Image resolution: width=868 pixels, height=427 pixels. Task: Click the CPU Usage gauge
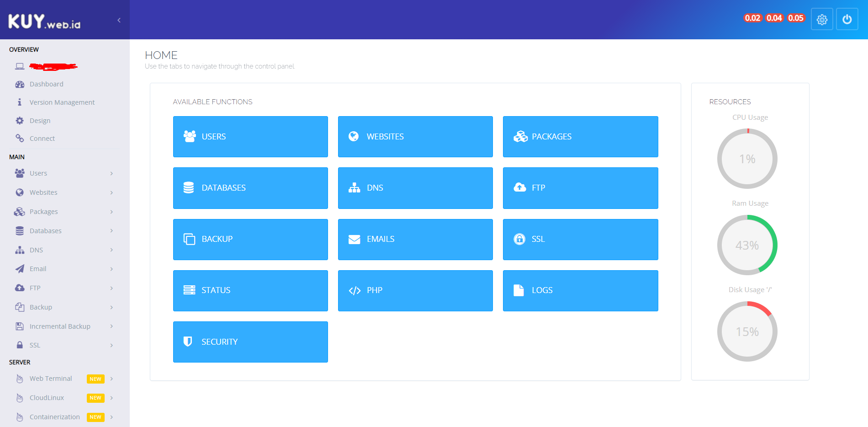[x=747, y=159]
